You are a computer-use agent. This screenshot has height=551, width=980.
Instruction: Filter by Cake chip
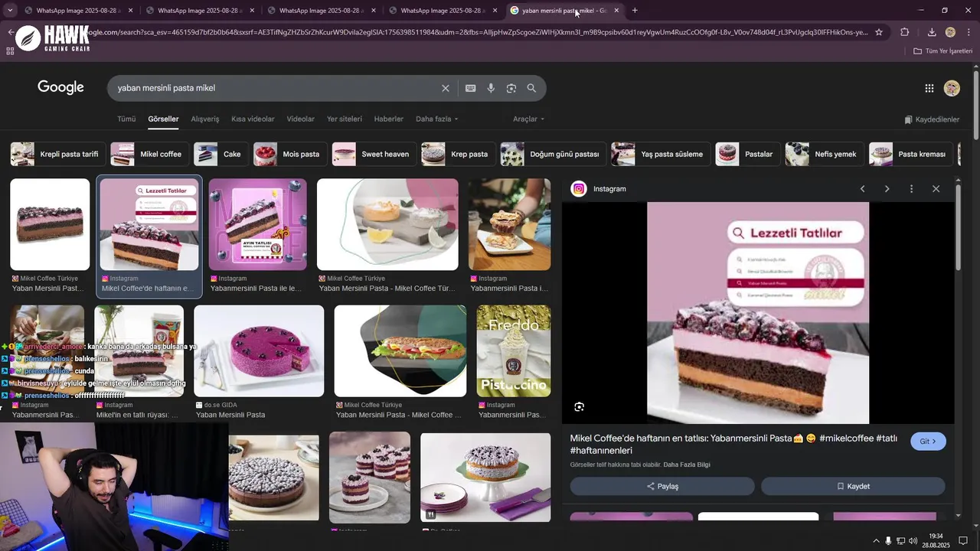click(221, 154)
